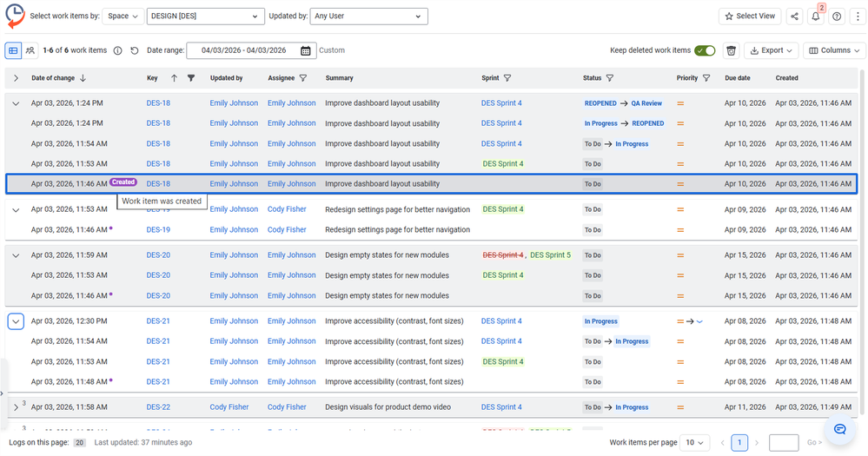Filter the Sprint column
The height and width of the screenshot is (456, 868).
pos(507,78)
